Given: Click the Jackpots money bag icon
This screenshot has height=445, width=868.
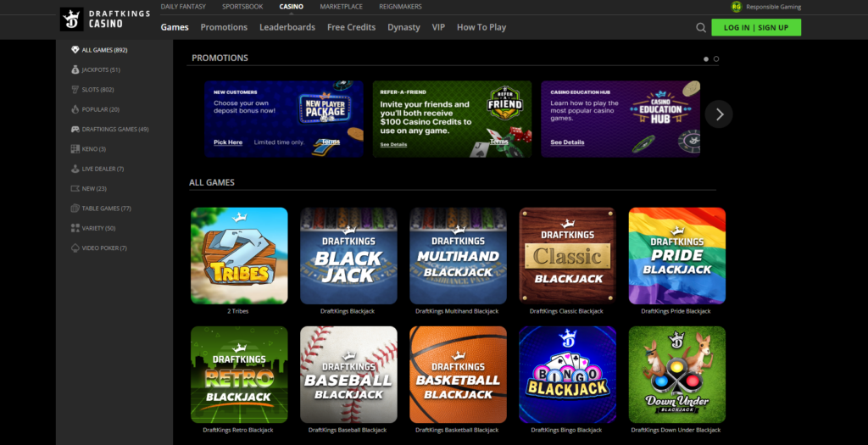Looking at the screenshot, I should tap(75, 70).
